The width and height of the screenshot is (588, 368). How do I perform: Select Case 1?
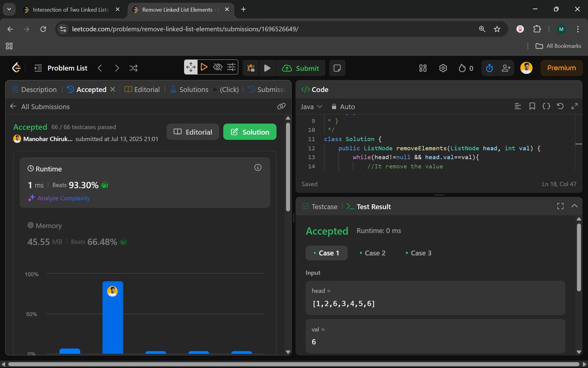326,253
